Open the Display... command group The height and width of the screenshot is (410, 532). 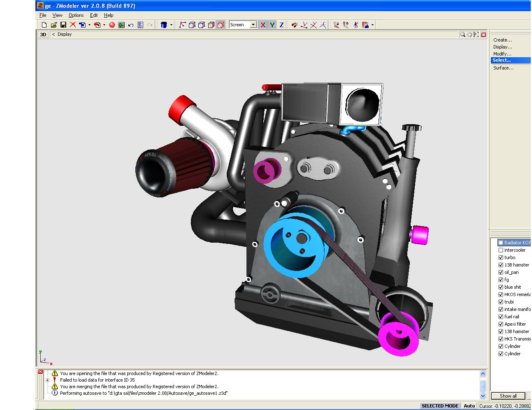click(x=502, y=47)
